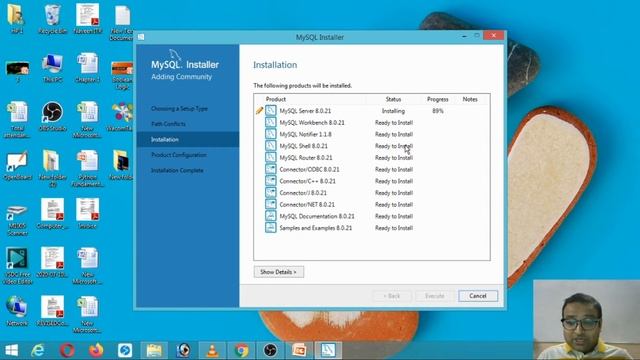640x360 pixels.
Task: Launch Internet Explorer from the taskbar
Action: (x=38, y=350)
